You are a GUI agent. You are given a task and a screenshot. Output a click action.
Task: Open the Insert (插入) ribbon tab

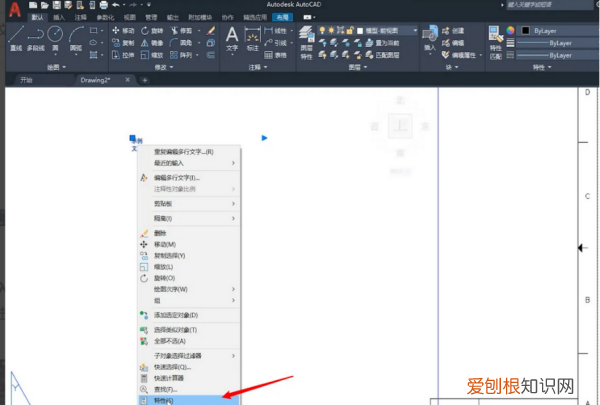click(x=59, y=17)
